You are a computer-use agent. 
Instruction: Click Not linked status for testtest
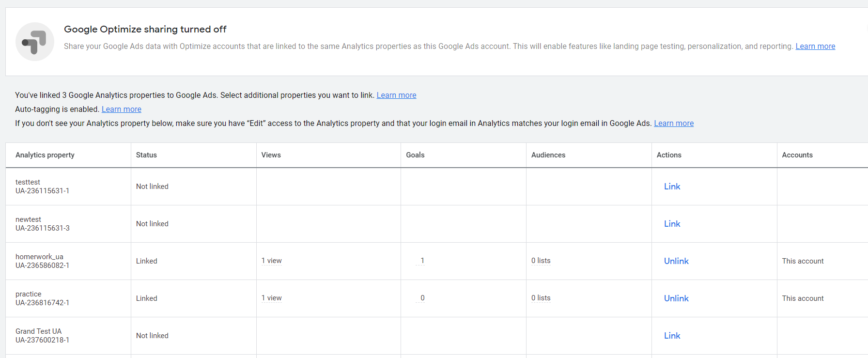pos(152,187)
